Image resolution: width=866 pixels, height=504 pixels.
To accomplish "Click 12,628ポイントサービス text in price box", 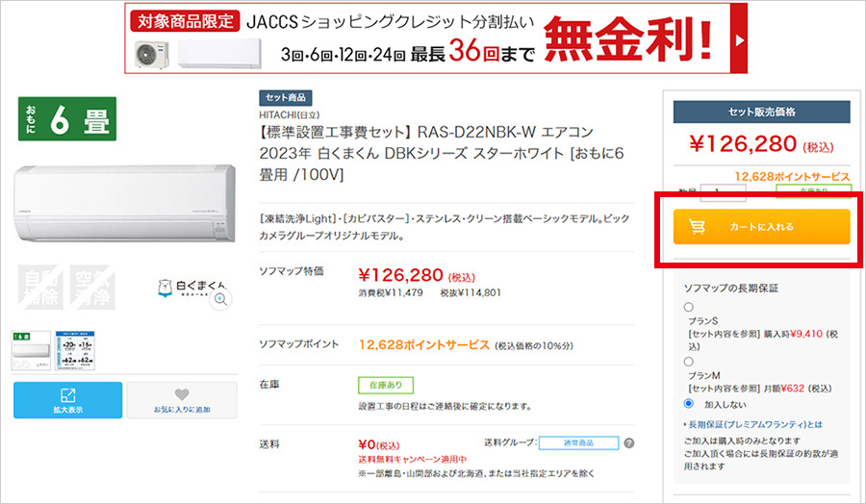I will (x=792, y=177).
